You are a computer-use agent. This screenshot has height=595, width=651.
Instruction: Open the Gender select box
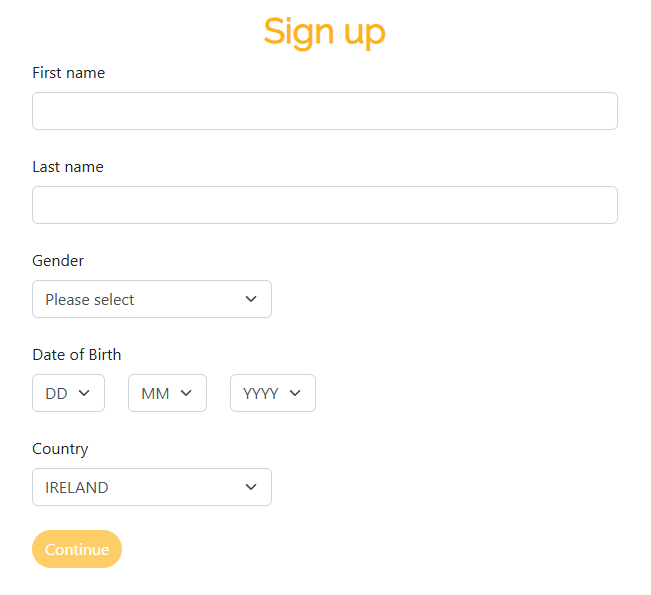(152, 299)
